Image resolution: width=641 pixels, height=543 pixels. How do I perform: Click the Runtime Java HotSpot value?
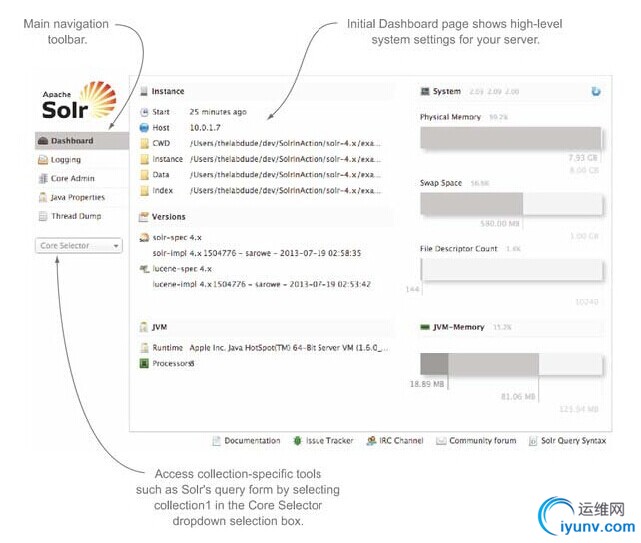(x=289, y=348)
